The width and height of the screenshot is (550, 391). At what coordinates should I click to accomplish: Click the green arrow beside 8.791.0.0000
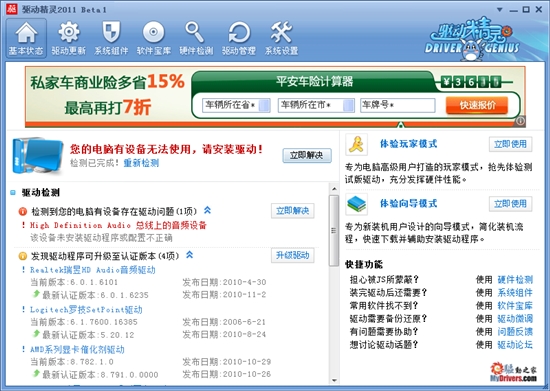coord(36,373)
